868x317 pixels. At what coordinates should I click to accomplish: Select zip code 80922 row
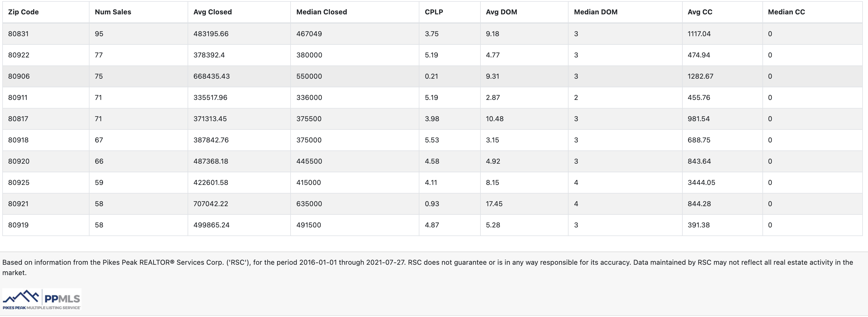[19, 55]
